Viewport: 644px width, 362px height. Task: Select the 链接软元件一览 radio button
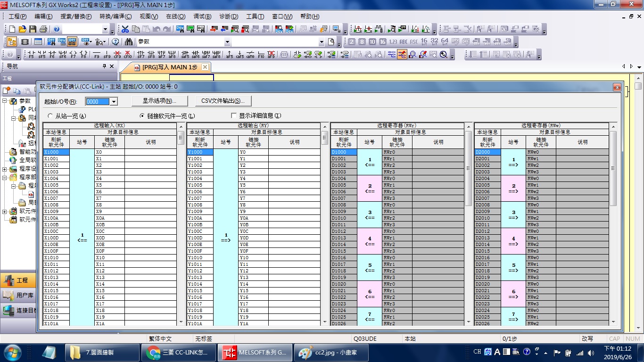click(x=142, y=116)
